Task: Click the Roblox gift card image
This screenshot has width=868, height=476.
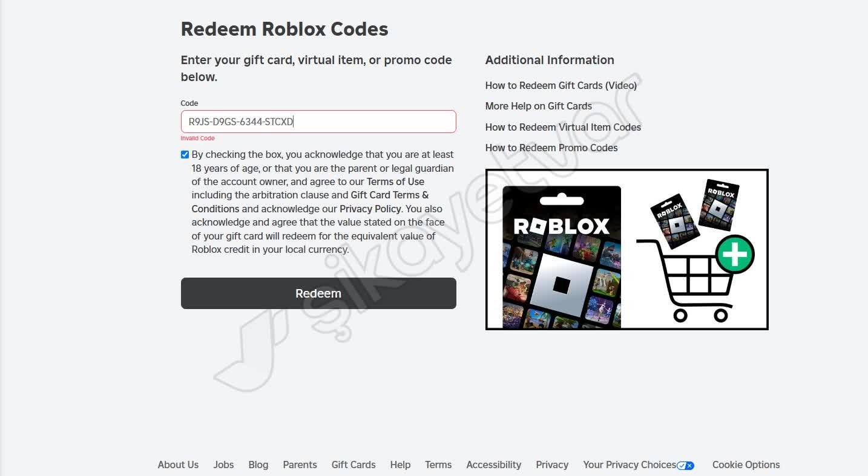Action: pos(562,256)
